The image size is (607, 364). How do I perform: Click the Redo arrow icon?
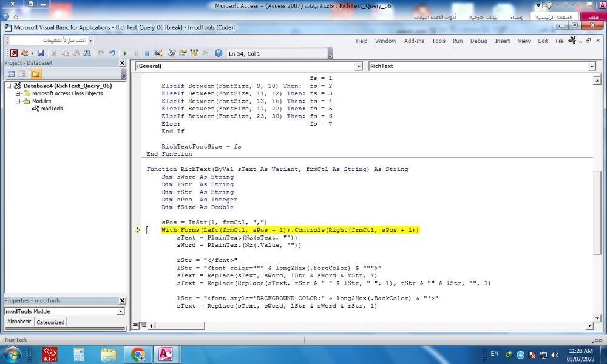tap(101, 53)
